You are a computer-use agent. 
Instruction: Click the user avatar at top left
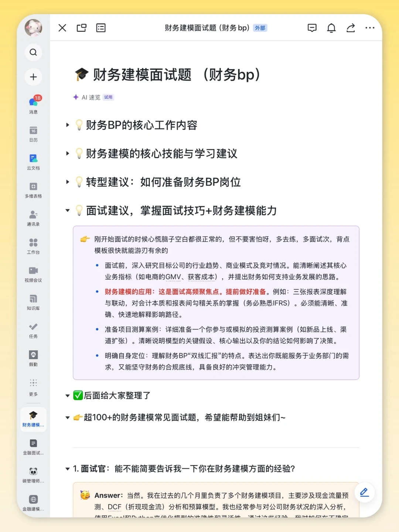point(33,28)
